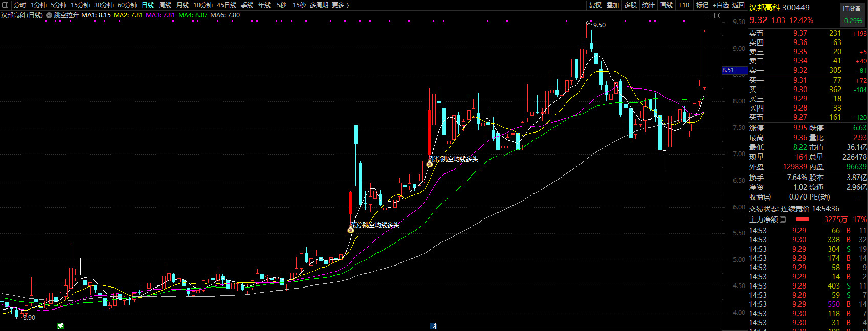Viewport: 868px width, 331px height.
Task: Select the 15分钟 period tab
Action: coord(80,5)
